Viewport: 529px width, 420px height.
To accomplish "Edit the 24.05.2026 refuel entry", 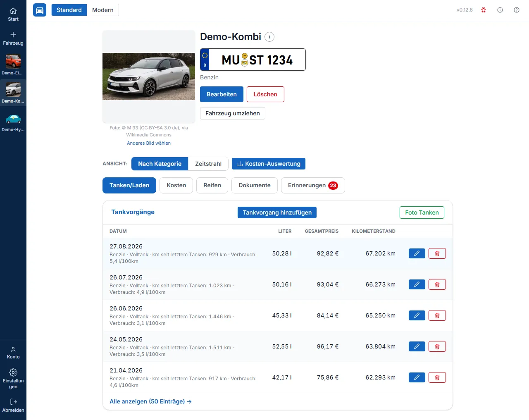I will point(417,346).
